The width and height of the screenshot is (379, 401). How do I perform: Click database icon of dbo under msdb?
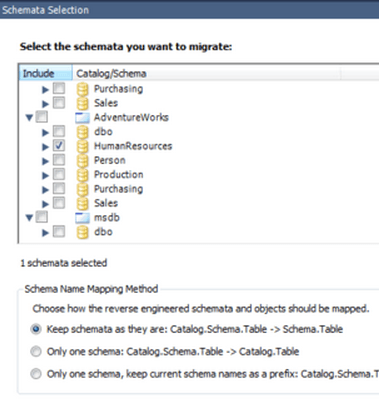pos(82,232)
